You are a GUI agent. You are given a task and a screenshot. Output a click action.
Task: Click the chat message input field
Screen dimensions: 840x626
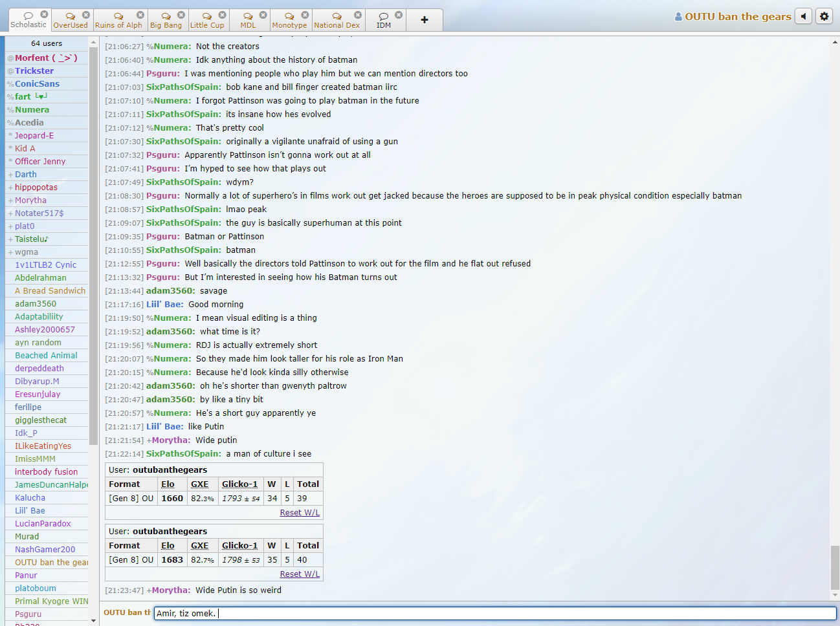pos(495,613)
